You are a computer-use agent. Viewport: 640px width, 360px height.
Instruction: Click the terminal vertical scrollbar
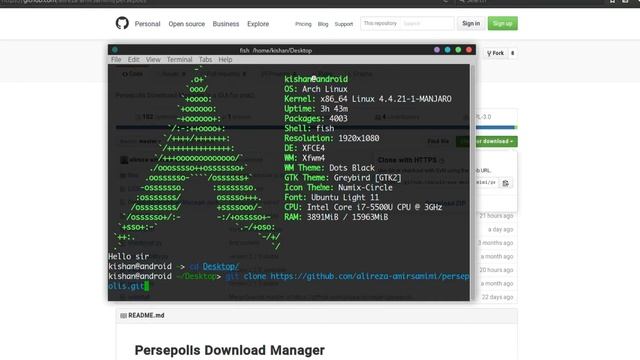coord(473,182)
